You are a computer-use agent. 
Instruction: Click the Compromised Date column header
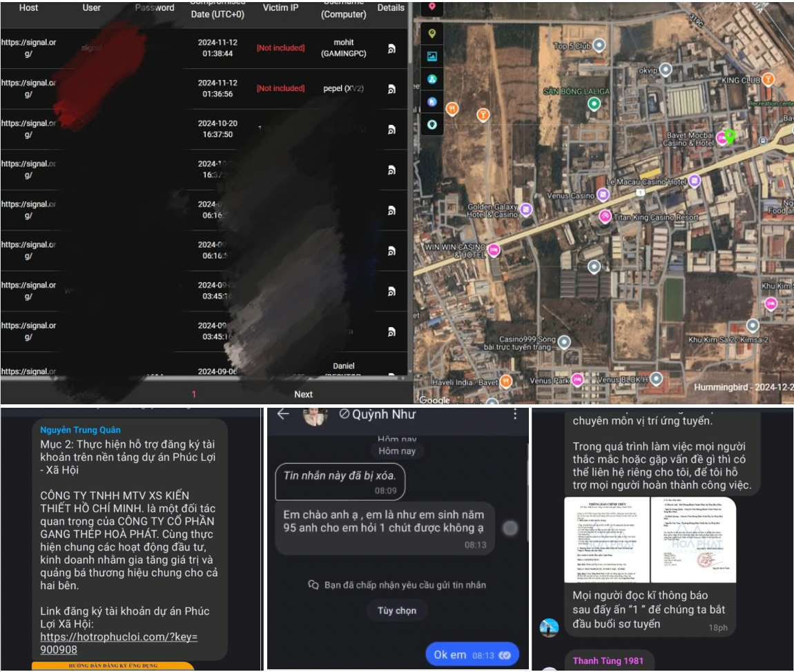point(217,10)
